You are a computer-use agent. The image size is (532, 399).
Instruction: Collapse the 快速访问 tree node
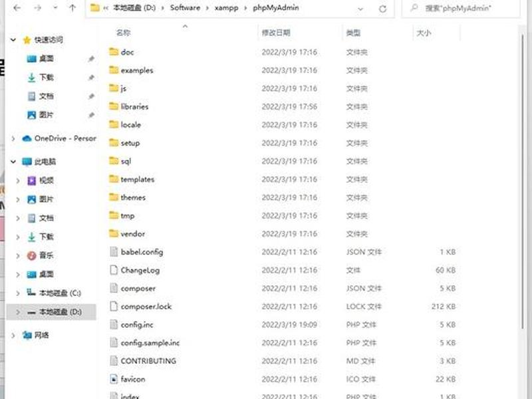click(x=13, y=40)
